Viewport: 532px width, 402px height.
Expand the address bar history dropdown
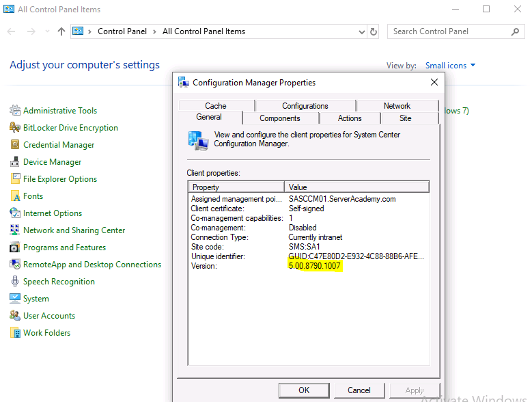coord(362,31)
